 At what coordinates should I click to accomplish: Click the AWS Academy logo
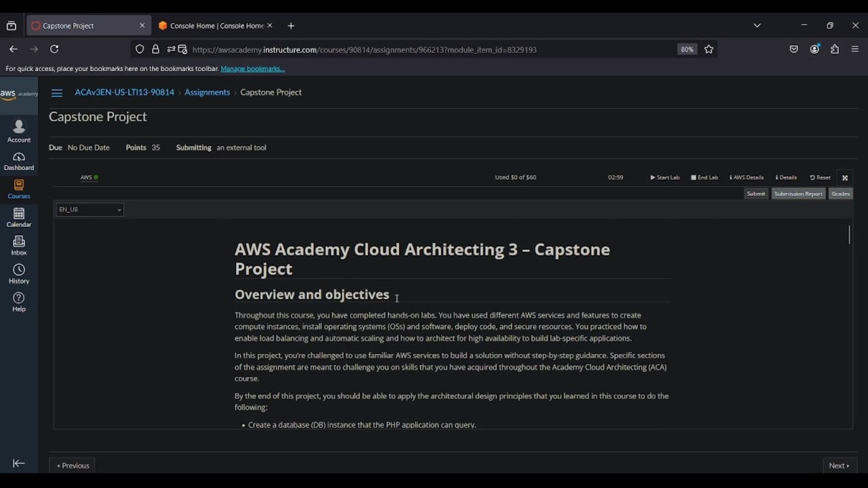(x=19, y=94)
